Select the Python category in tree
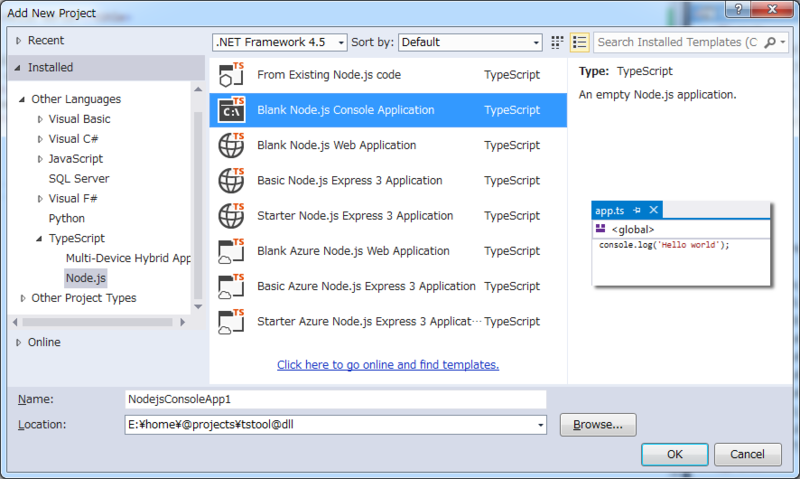Image resolution: width=800 pixels, height=479 pixels. point(67,218)
